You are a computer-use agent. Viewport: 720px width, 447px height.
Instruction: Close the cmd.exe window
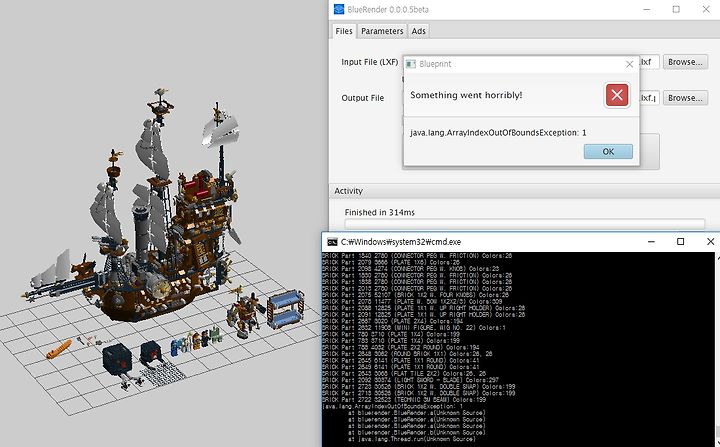(710, 242)
